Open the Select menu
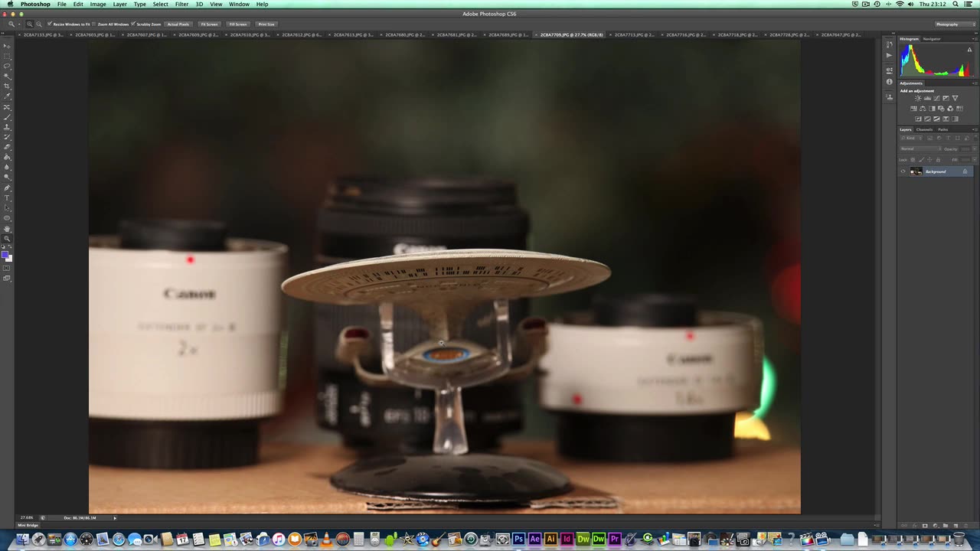Screen dimensions: 980x551 click(160, 4)
